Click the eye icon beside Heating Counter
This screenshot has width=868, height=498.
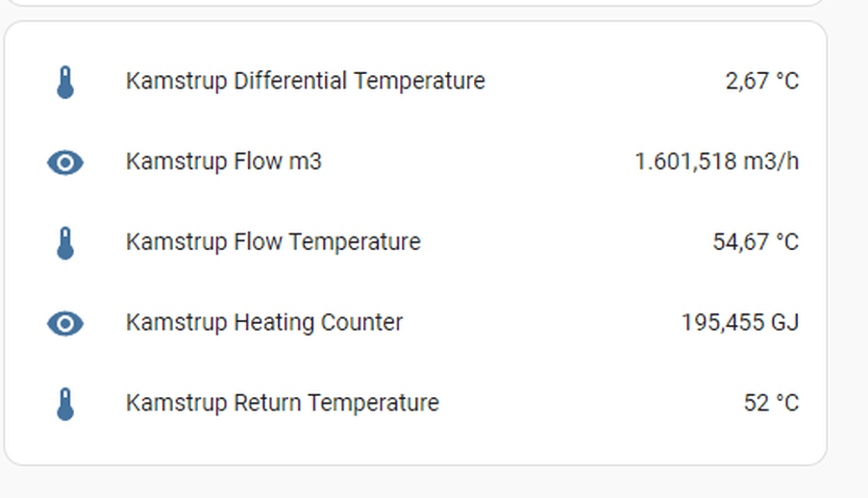click(65, 323)
